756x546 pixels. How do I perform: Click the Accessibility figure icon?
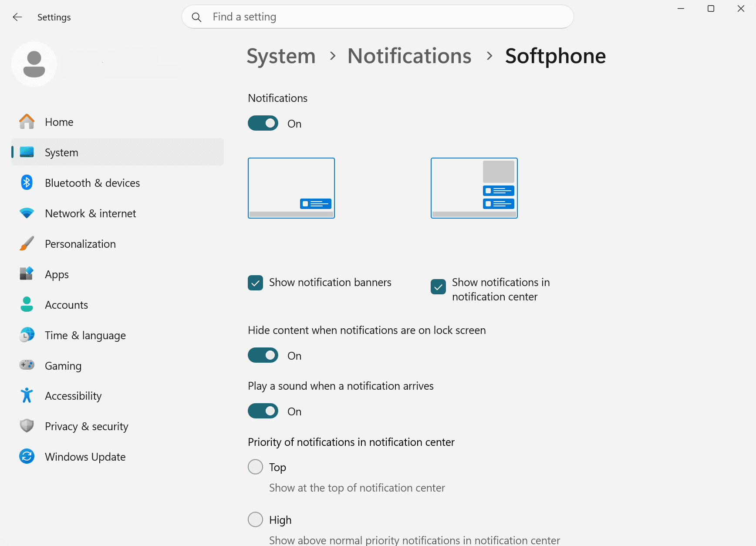tap(27, 395)
